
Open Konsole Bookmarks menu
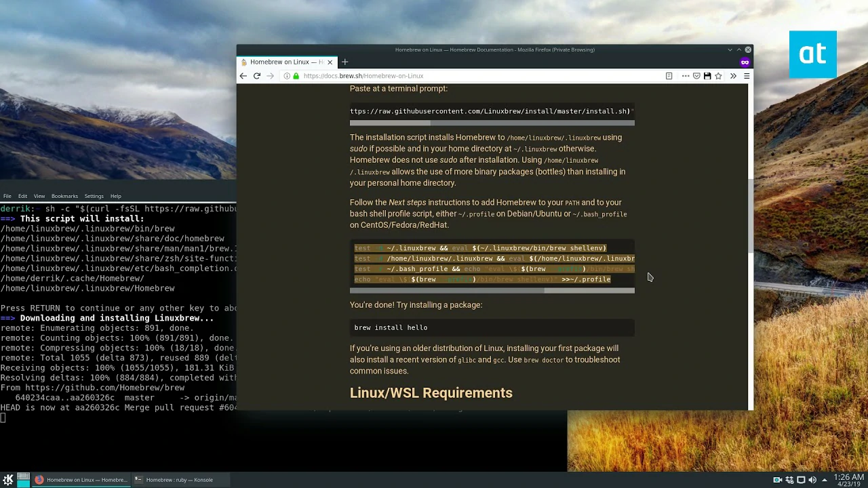64,196
